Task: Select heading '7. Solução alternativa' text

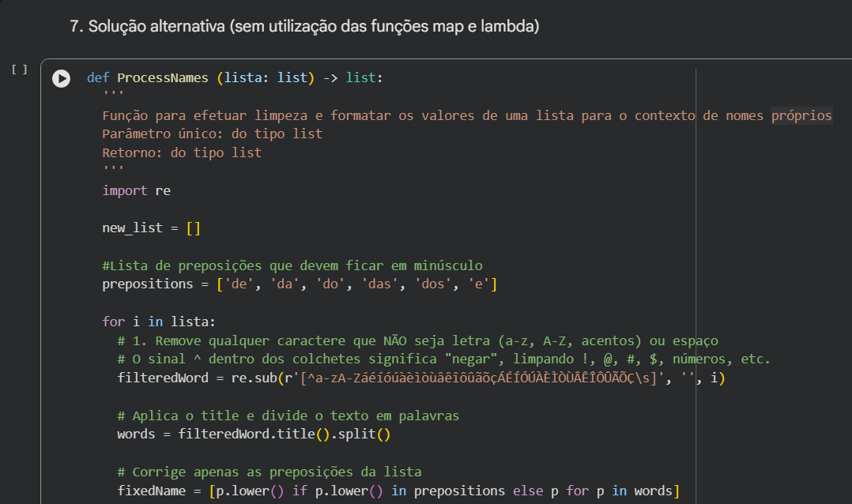Action: tap(304, 26)
